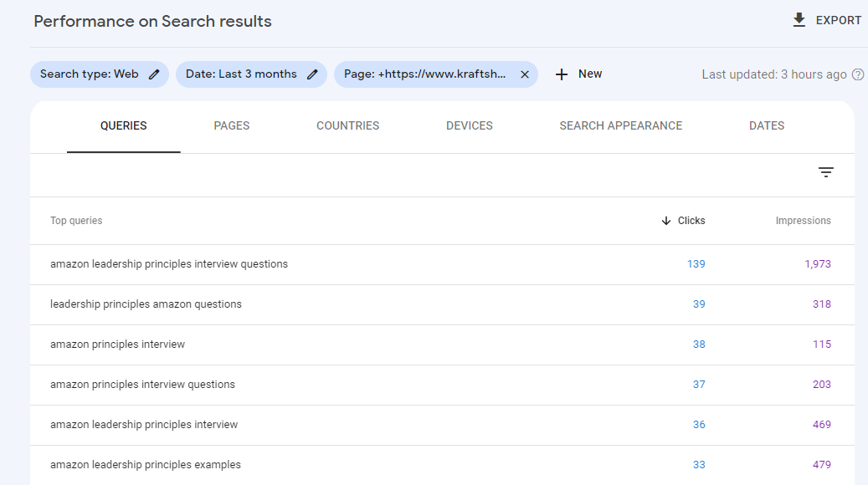This screenshot has height=485, width=868.
Task: Remove the Page filter with the X icon
Action: click(x=525, y=74)
